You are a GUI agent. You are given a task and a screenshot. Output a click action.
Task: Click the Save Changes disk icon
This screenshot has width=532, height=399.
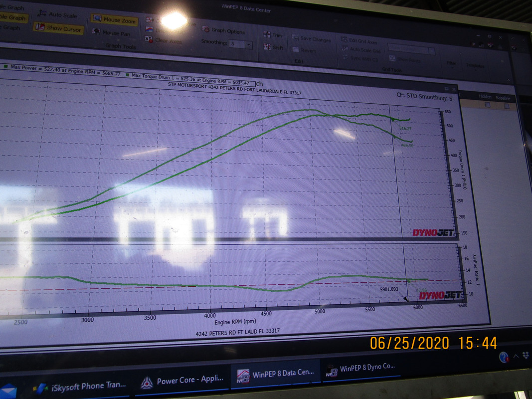[x=295, y=38]
